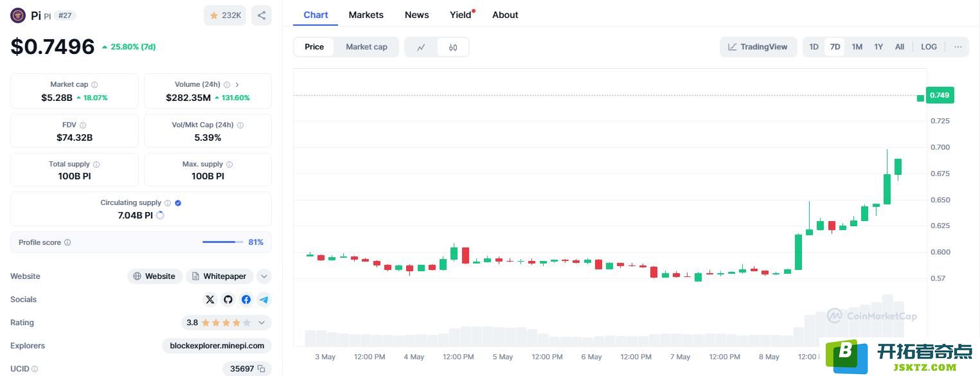The width and height of the screenshot is (980, 376).
Task: Set chart range to 1D
Action: 814,47
